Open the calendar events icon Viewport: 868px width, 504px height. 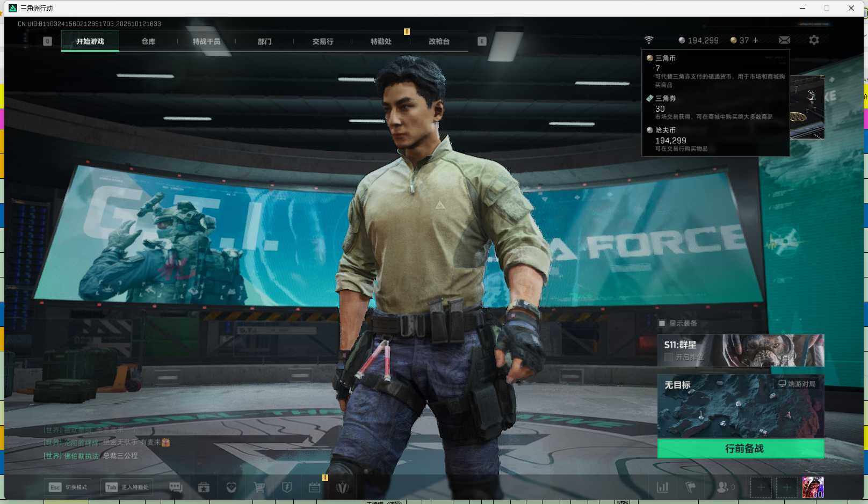(x=315, y=487)
